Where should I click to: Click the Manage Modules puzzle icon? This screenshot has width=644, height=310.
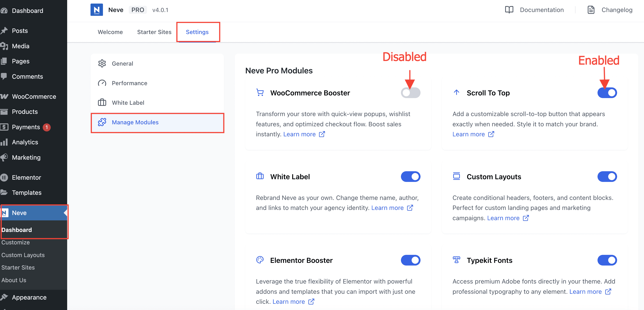tap(102, 122)
